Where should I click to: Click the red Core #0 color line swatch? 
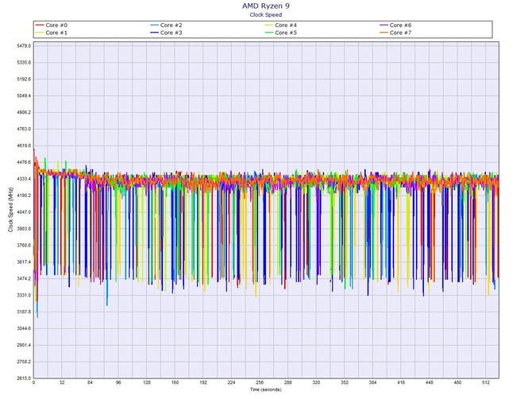(40, 25)
